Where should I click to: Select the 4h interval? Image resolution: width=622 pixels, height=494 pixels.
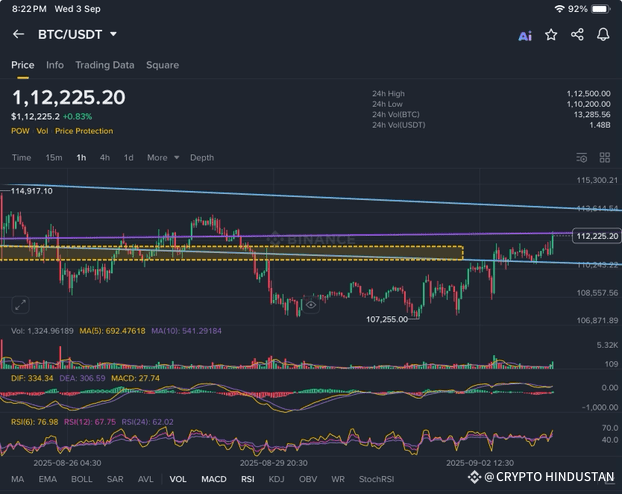[105, 158]
